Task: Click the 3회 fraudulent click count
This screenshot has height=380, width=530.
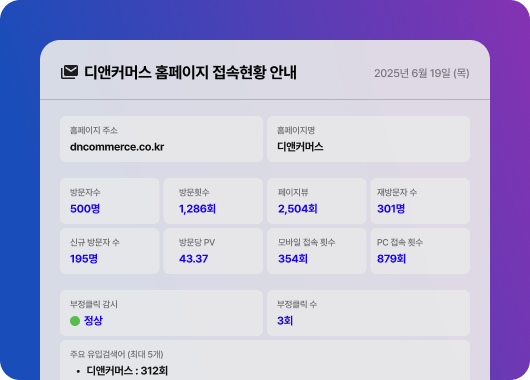Action: (x=285, y=320)
